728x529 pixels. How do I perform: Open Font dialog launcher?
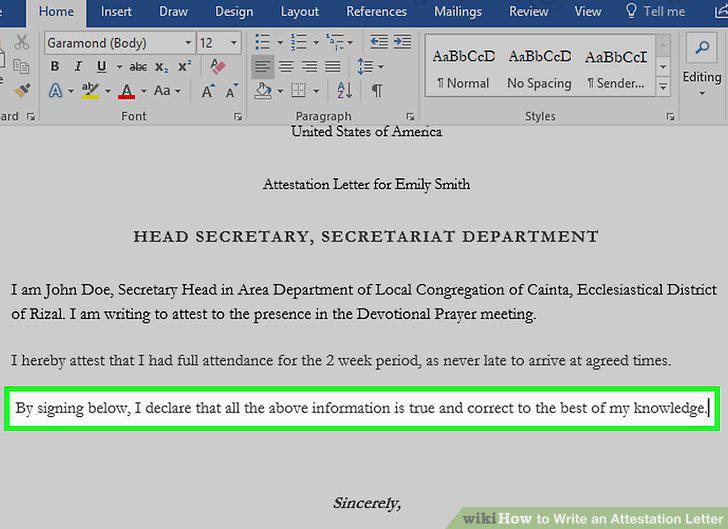[x=238, y=117]
